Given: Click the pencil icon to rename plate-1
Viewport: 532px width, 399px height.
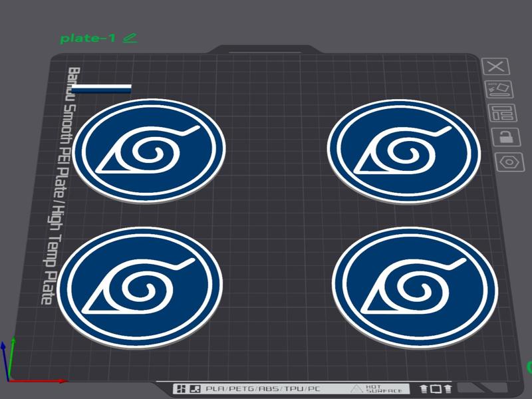Looking at the screenshot, I should pyautogui.click(x=130, y=38).
